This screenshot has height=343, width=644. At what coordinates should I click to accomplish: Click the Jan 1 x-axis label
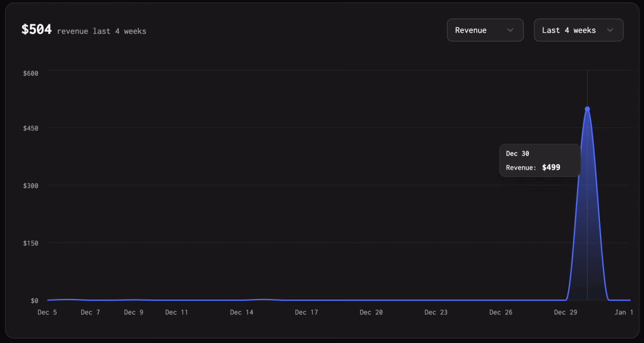pos(624,312)
